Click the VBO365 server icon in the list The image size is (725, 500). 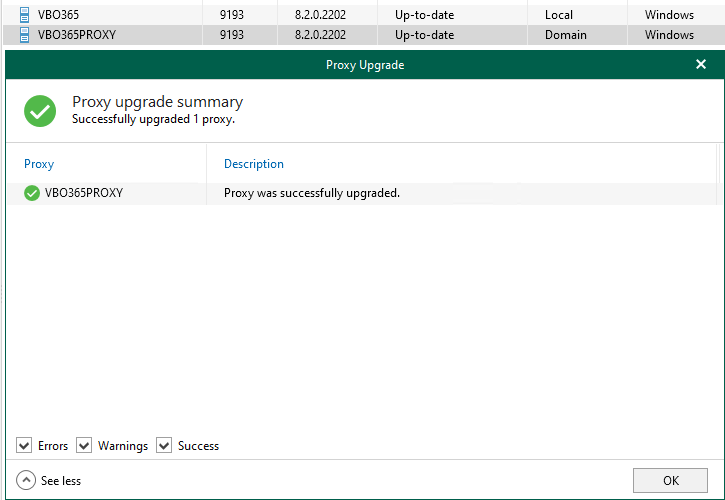25,15
